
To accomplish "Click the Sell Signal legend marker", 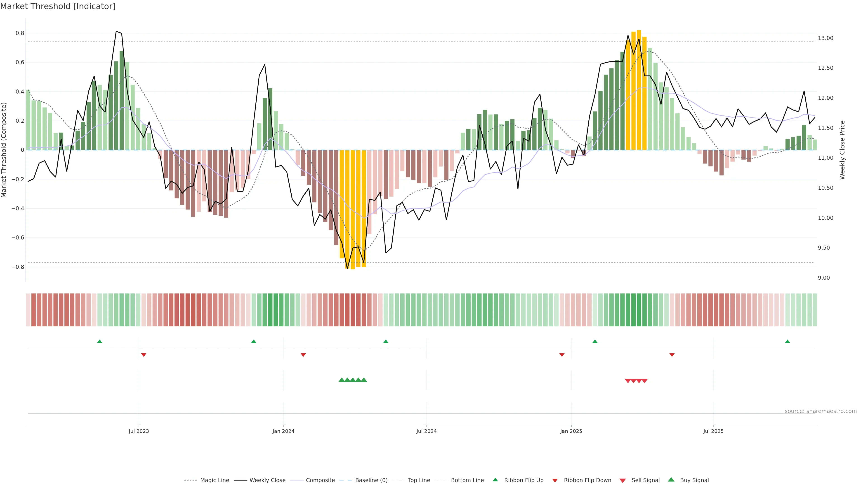I will 622,481.
